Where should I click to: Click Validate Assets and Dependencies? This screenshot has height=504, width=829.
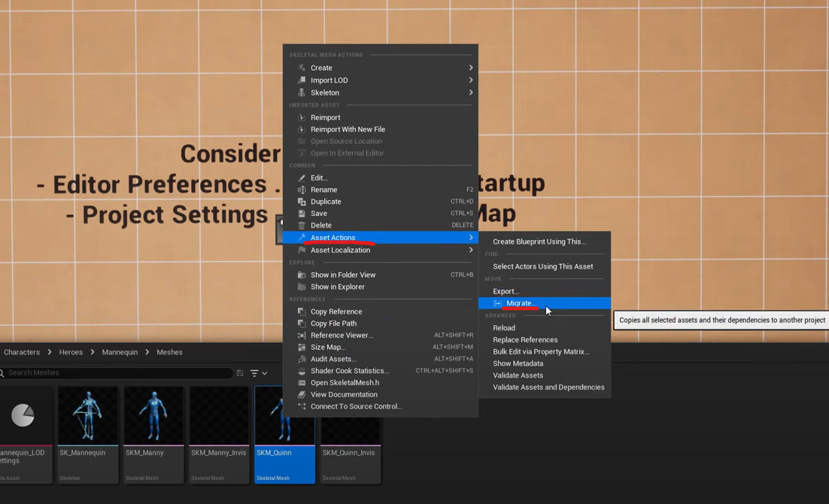click(548, 387)
